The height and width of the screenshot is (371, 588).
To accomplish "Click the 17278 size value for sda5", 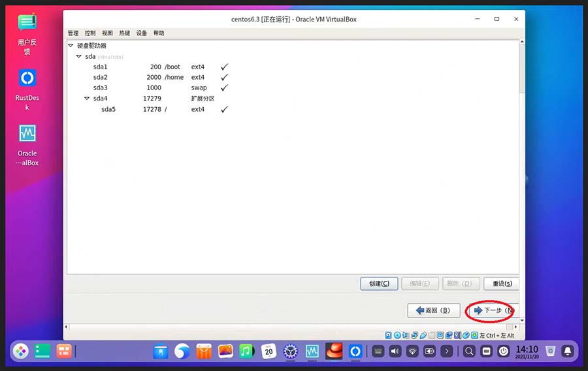I will [152, 109].
